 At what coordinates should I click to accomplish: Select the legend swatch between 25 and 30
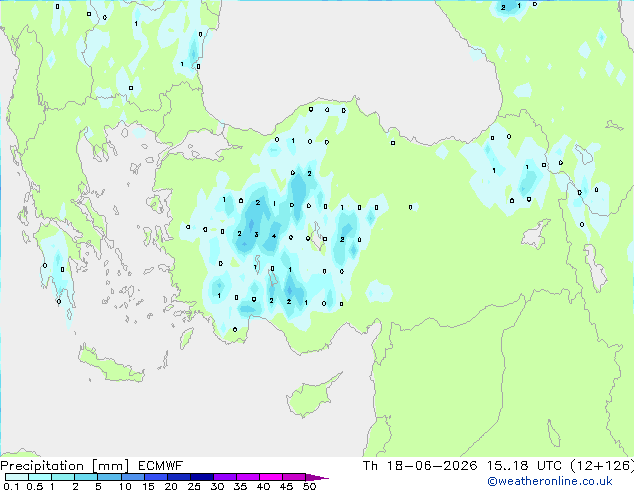(x=202, y=477)
